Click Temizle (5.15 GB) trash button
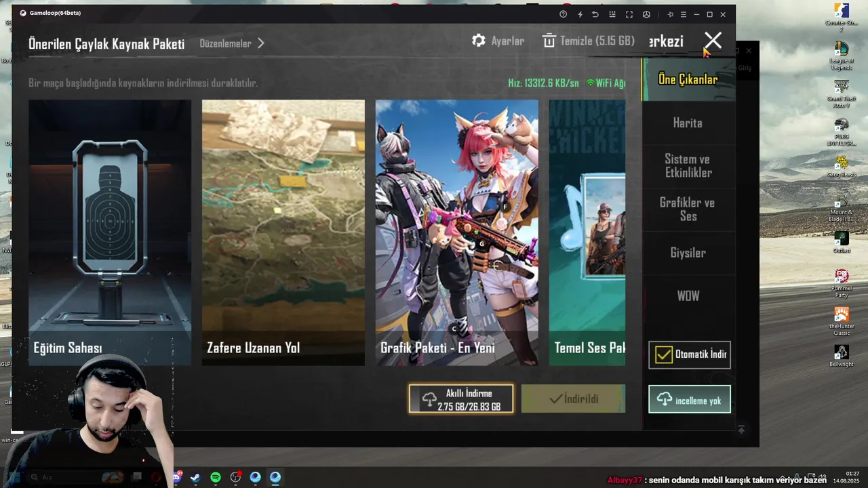Image resolution: width=868 pixels, height=488 pixels. tap(589, 41)
